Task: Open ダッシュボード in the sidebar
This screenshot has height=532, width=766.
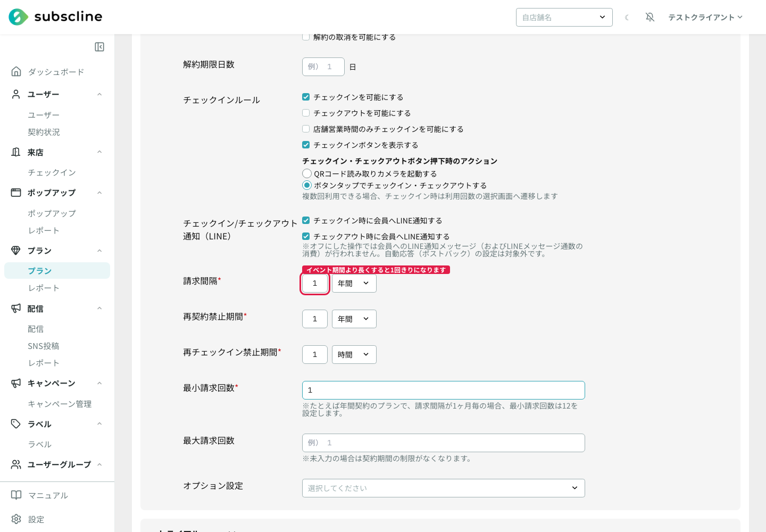Action: [56, 72]
